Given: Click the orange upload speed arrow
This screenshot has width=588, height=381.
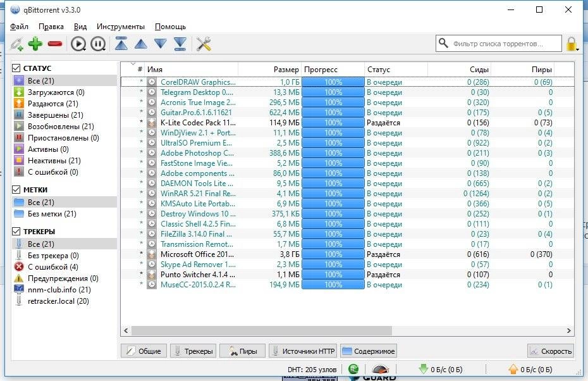Looking at the screenshot, I should [513, 369].
